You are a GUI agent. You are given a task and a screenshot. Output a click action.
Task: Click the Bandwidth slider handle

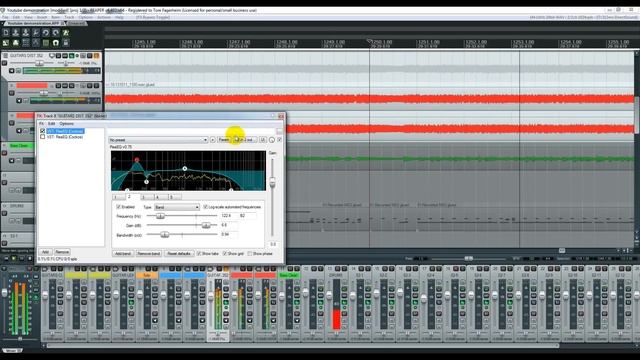[x=164, y=235]
